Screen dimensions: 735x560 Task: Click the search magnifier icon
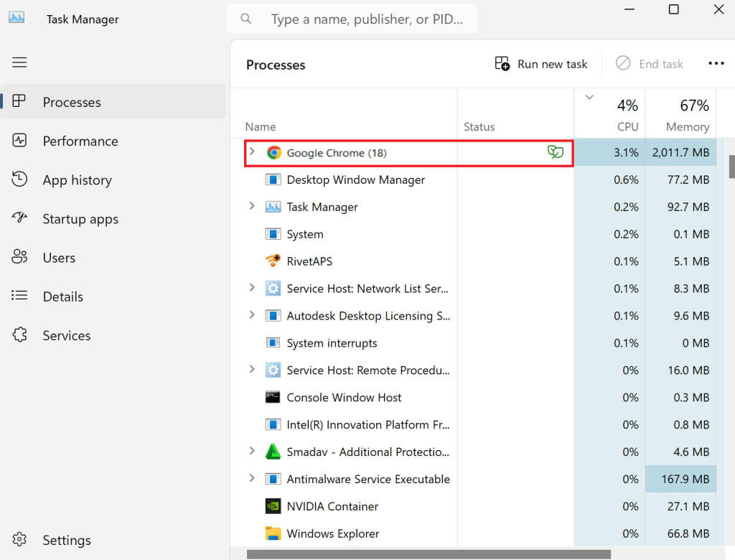pyautogui.click(x=245, y=19)
